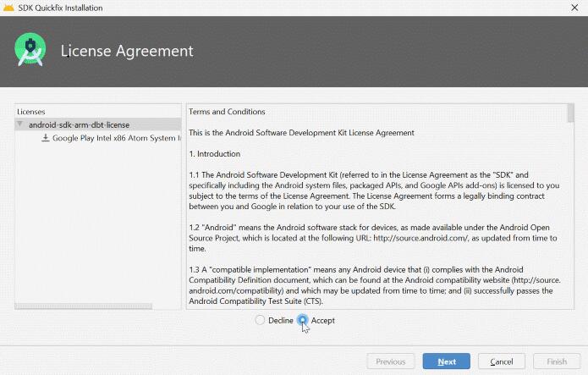Screen dimensions: 588x375
Task: Click the http://source.android.com/ URL text
Action: coord(420,238)
